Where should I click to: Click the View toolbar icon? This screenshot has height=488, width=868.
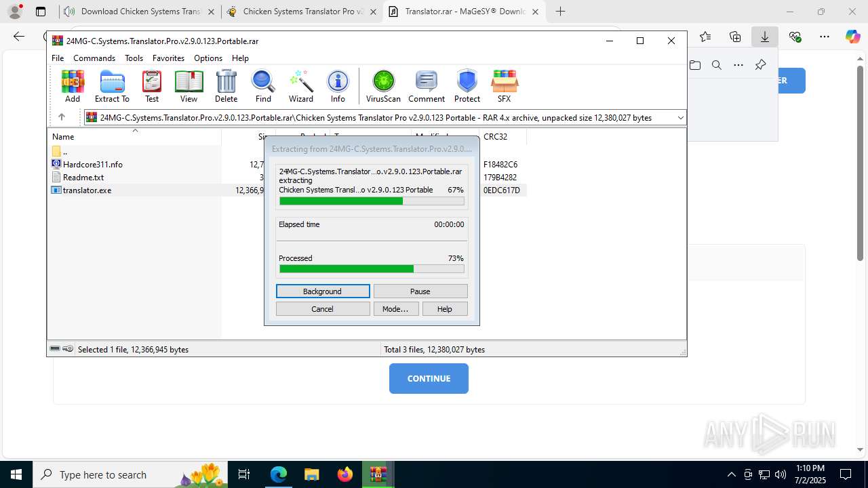[189, 86]
